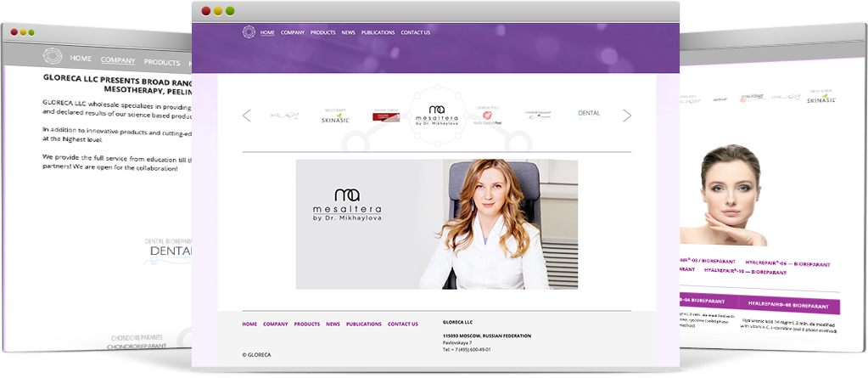Click the green maximize button of center window

click(230, 11)
